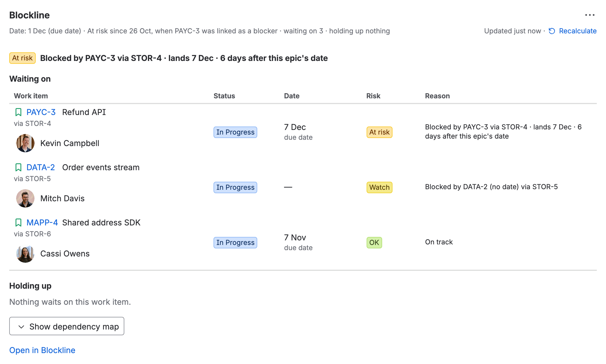Click the At risk badge in the PAYC-3 row
The image size is (606, 364).
pyautogui.click(x=380, y=132)
